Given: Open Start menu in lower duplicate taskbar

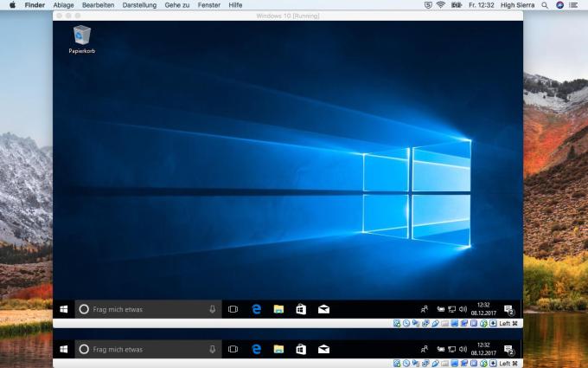Looking at the screenshot, I should [64, 349].
